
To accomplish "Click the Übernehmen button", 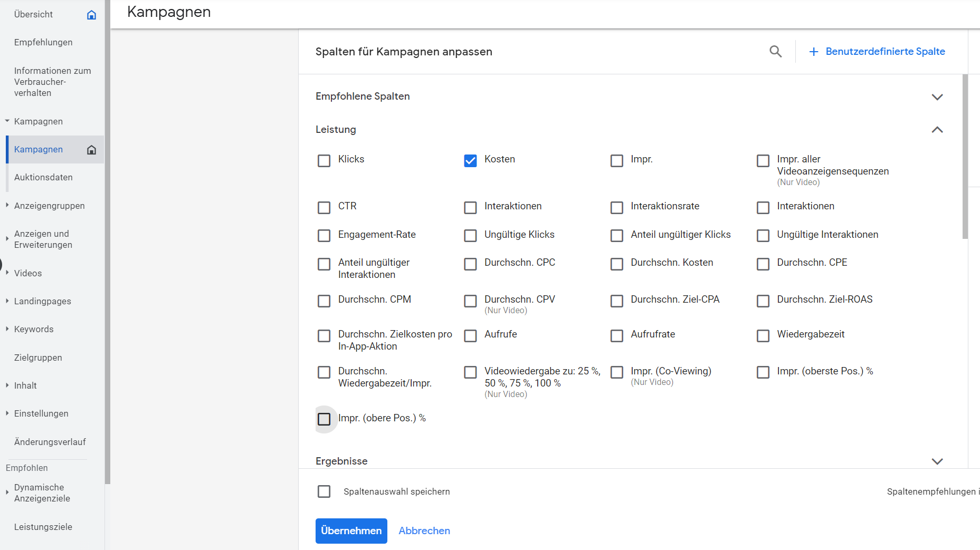I will tap(351, 531).
